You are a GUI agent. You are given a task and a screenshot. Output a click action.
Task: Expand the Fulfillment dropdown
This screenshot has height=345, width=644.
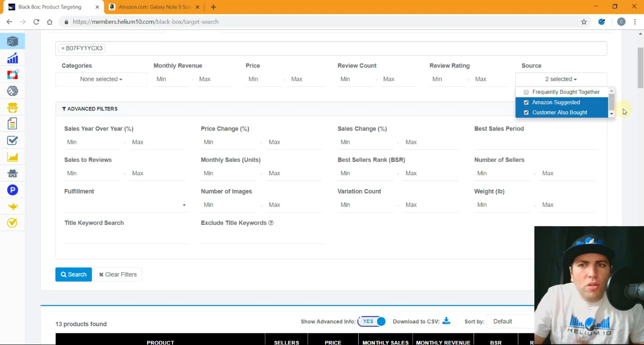tap(125, 205)
